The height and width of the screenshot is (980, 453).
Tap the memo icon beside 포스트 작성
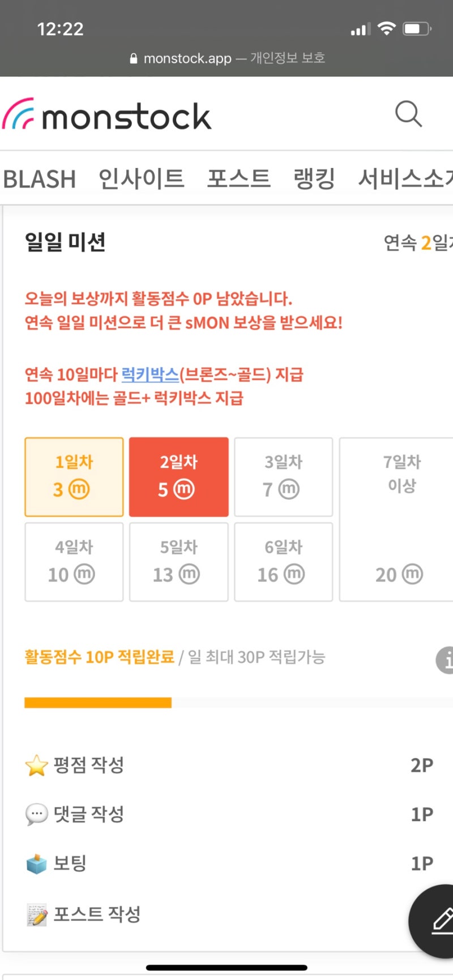35,912
